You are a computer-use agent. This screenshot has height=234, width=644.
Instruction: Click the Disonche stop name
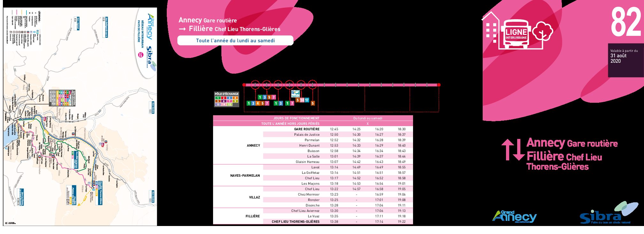point(312,205)
